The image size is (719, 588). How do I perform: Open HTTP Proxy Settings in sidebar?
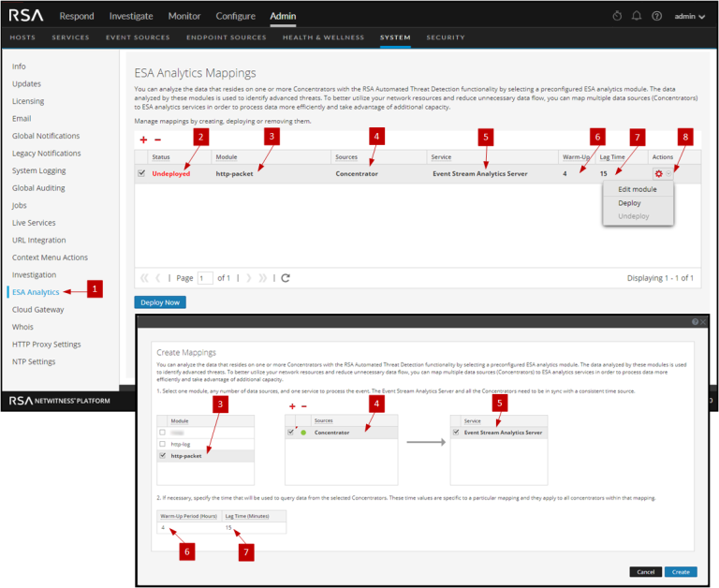point(46,345)
